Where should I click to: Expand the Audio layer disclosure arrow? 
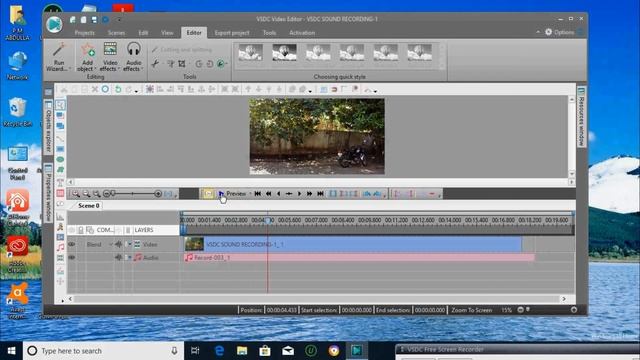129,258
